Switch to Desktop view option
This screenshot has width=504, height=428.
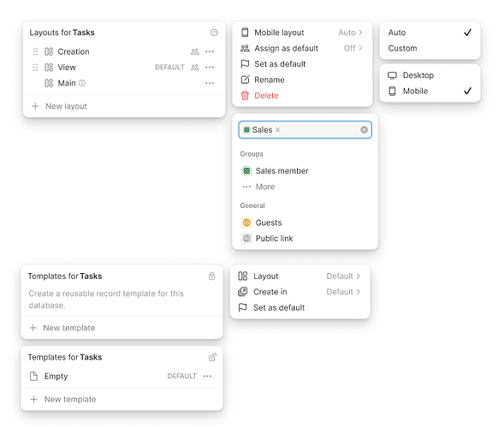430,75
